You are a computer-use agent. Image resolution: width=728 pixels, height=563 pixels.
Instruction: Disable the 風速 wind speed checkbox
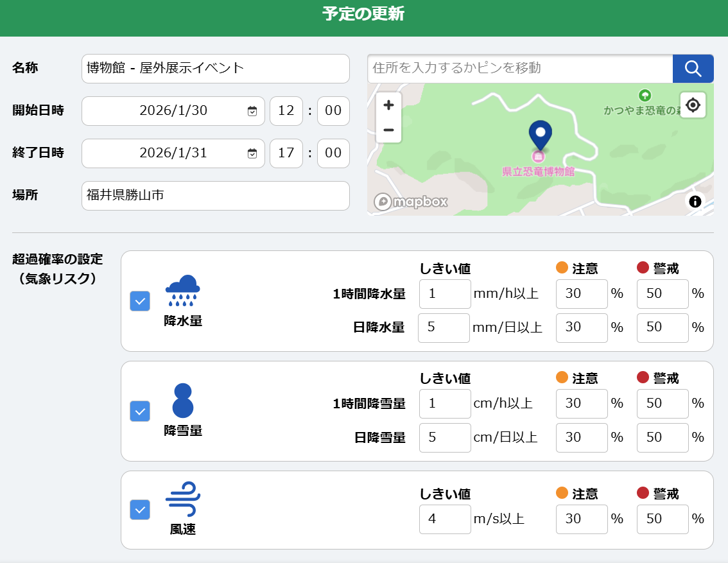(x=140, y=510)
